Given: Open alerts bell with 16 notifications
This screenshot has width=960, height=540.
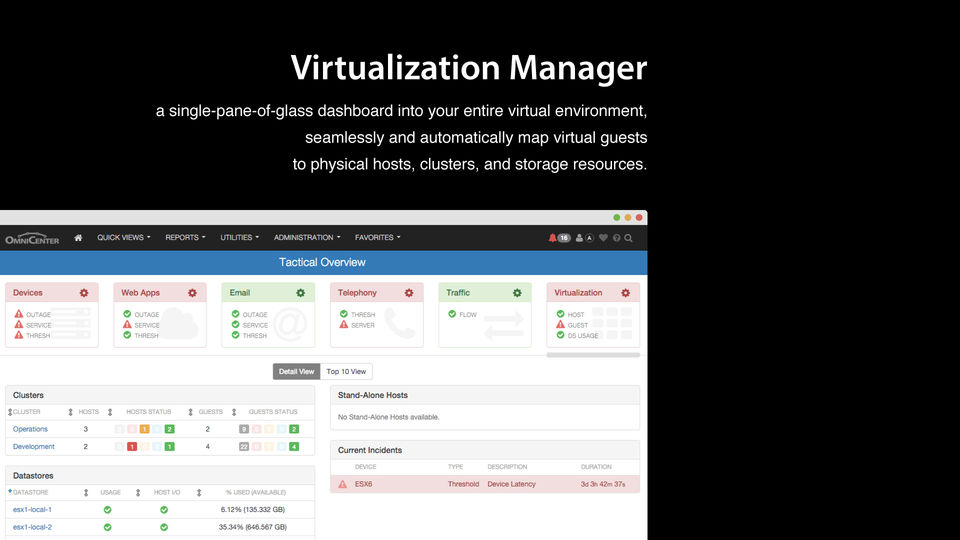Looking at the screenshot, I should click(x=559, y=238).
